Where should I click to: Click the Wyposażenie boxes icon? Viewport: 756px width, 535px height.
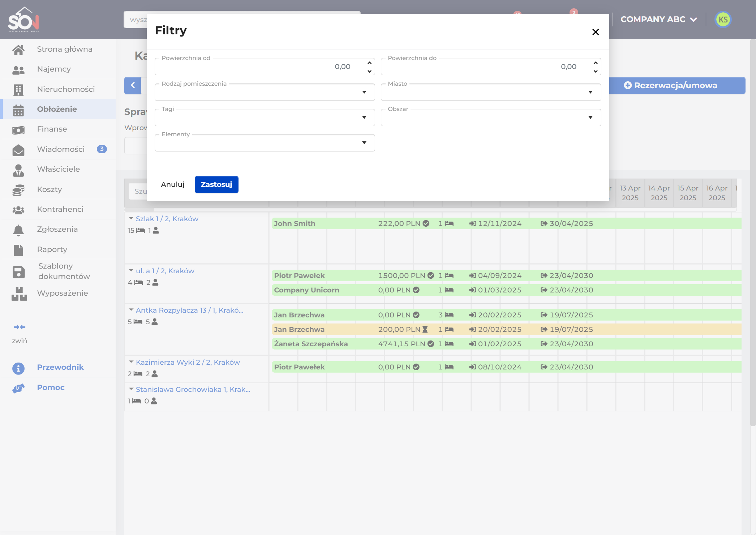point(19,294)
